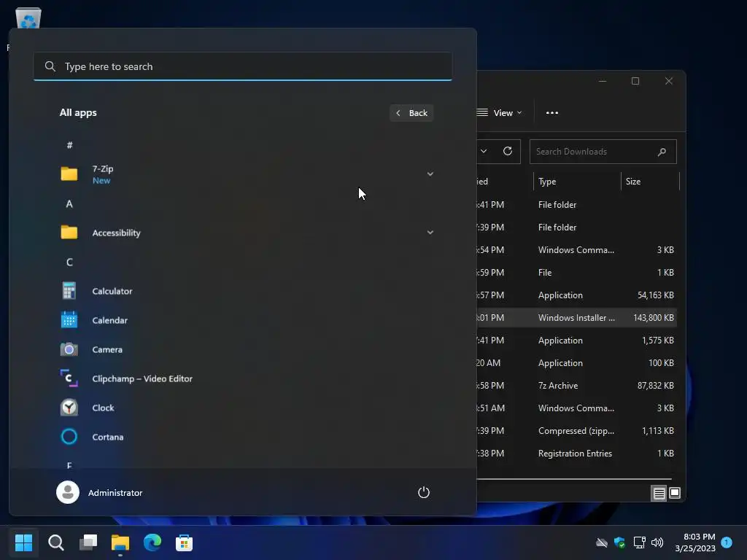Open volume control tray icon

[657, 542]
